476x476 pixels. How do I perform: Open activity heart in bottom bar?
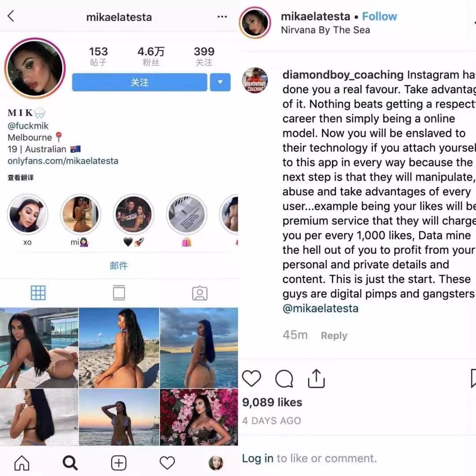coord(167,463)
